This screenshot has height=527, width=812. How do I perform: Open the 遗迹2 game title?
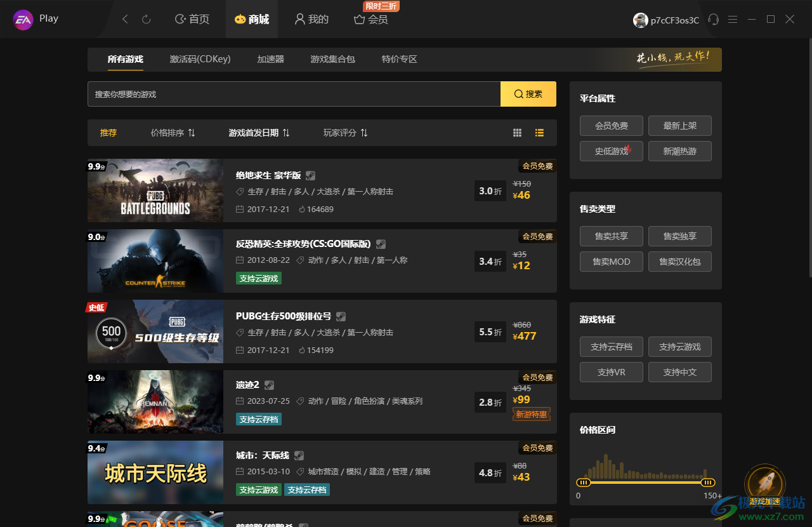248,385
